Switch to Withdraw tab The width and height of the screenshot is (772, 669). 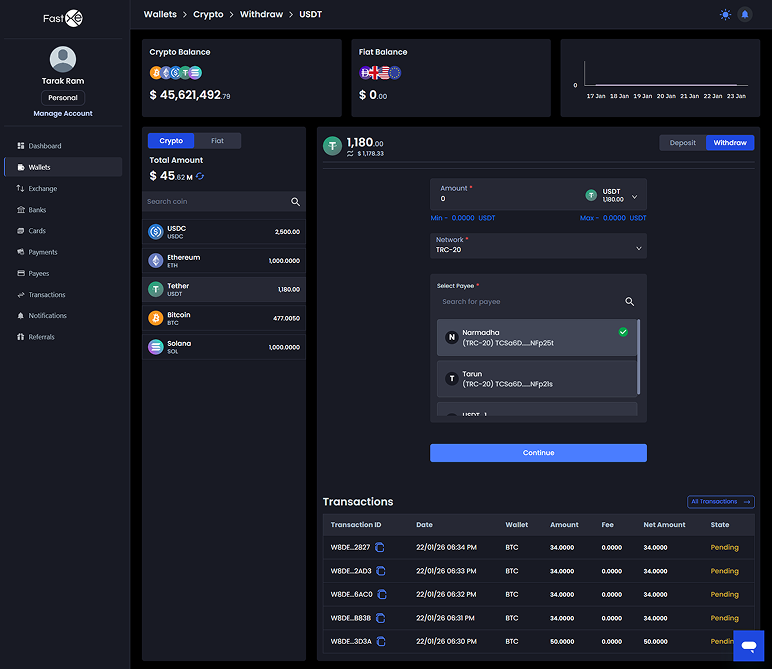pos(730,143)
